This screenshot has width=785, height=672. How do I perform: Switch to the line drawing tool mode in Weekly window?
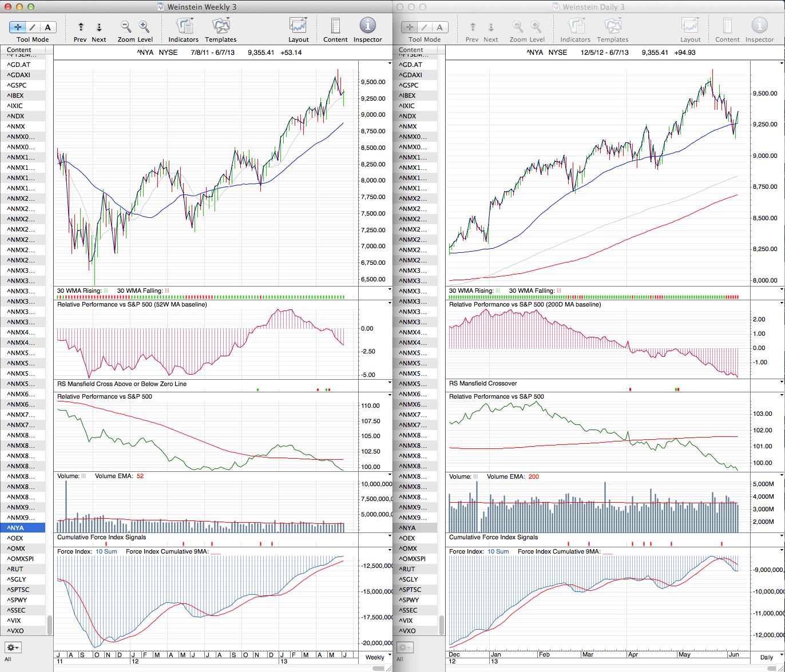coord(33,27)
